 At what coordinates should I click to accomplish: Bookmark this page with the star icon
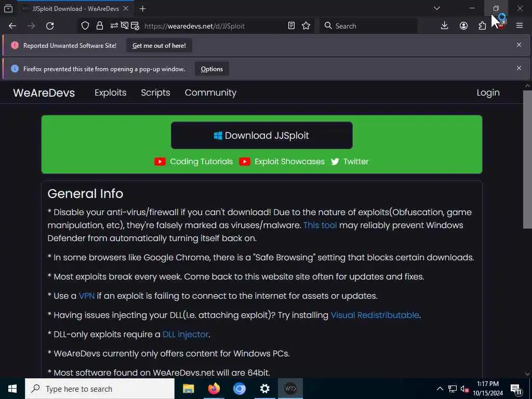(x=306, y=26)
